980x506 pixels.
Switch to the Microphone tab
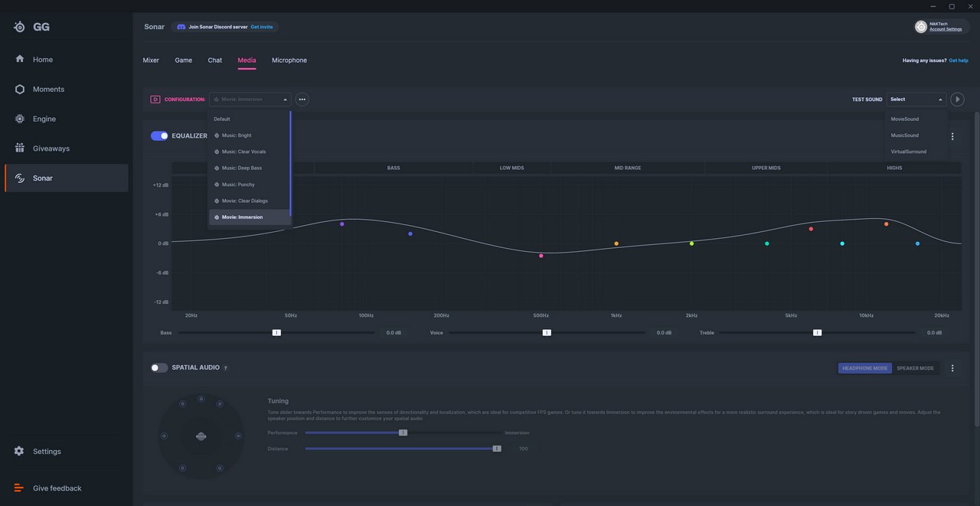click(289, 60)
